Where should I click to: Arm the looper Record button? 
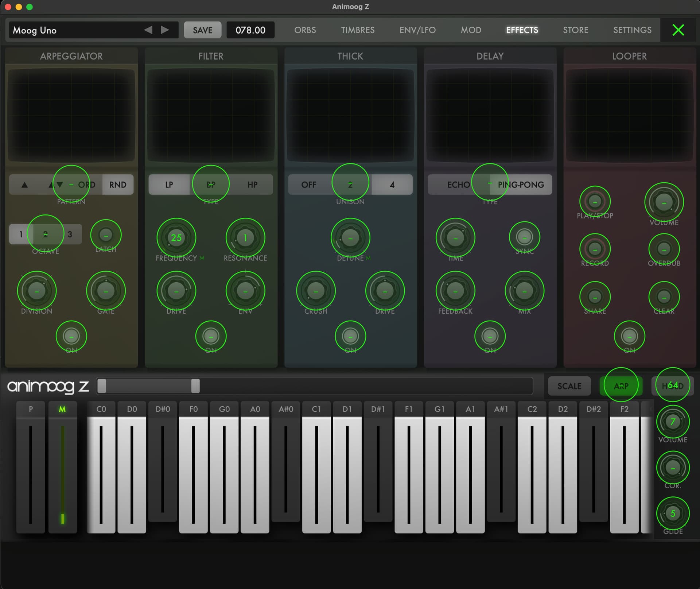tap(595, 249)
